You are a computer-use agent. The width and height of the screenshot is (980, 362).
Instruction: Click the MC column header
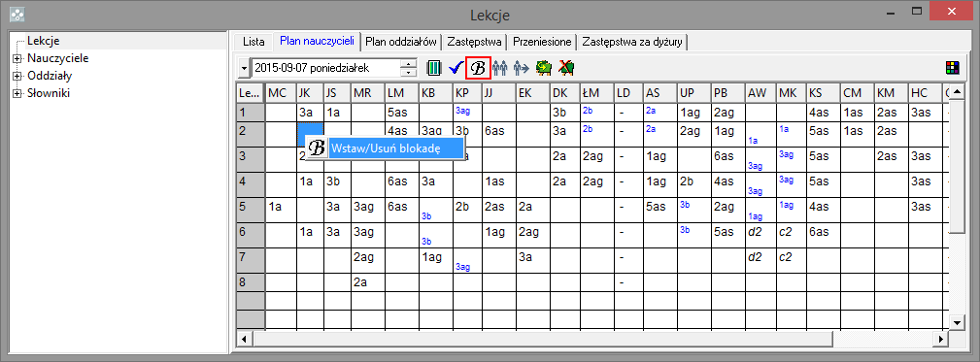[x=281, y=93]
